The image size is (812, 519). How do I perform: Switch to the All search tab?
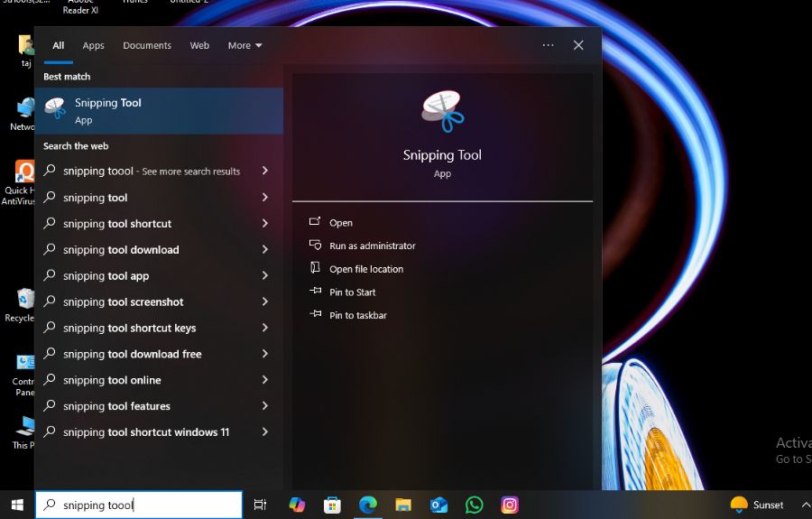coord(58,45)
